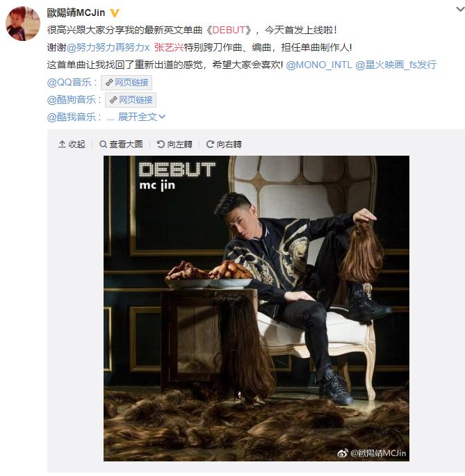Click the @酷我音乐 mention
The width and height of the screenshot is (465, 476).
tap(72, 117)
